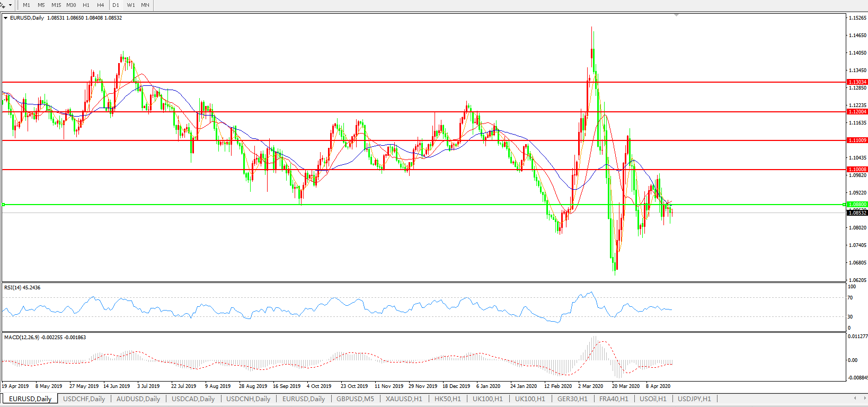
Task: Click the line studies icon at top-left
Action: (3, 5)
